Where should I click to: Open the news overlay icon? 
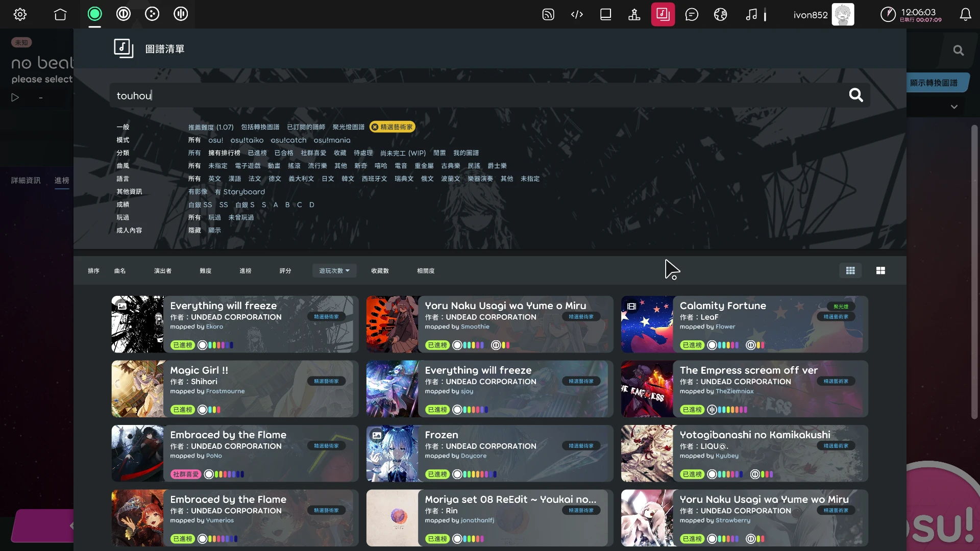tap(548, 14)
